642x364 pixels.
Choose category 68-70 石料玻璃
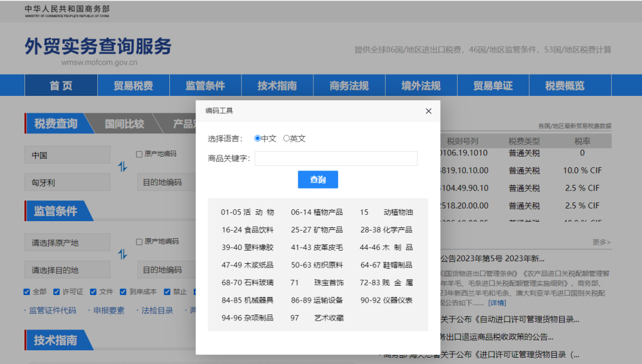click(x=247, y=283)
